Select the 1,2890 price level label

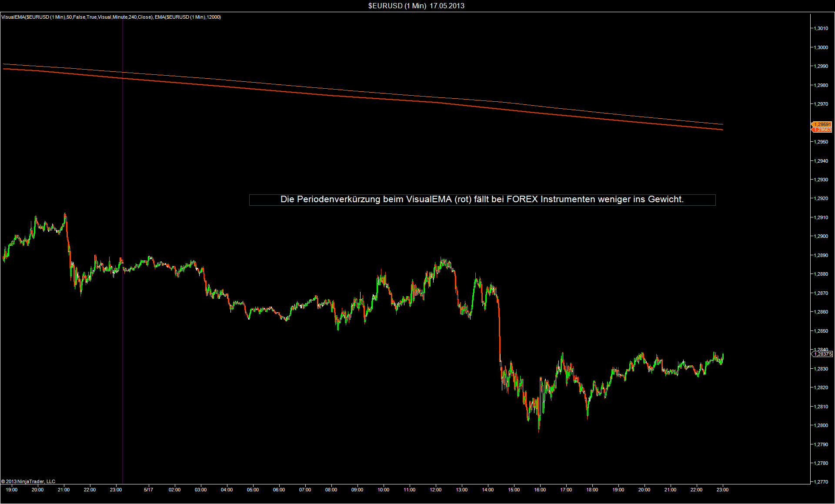point(821,255)
